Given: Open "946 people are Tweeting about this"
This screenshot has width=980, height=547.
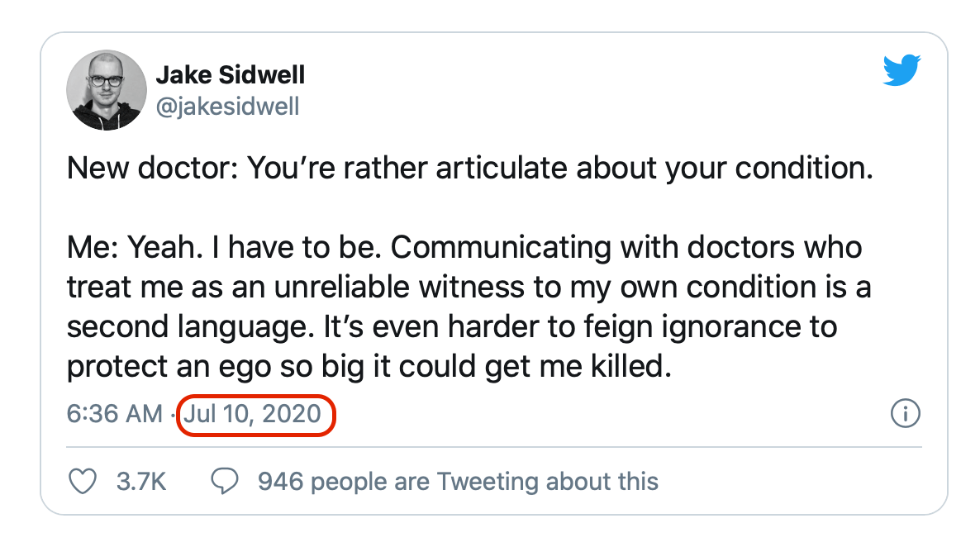Looking at the screenshot, I should pos(458,481).
